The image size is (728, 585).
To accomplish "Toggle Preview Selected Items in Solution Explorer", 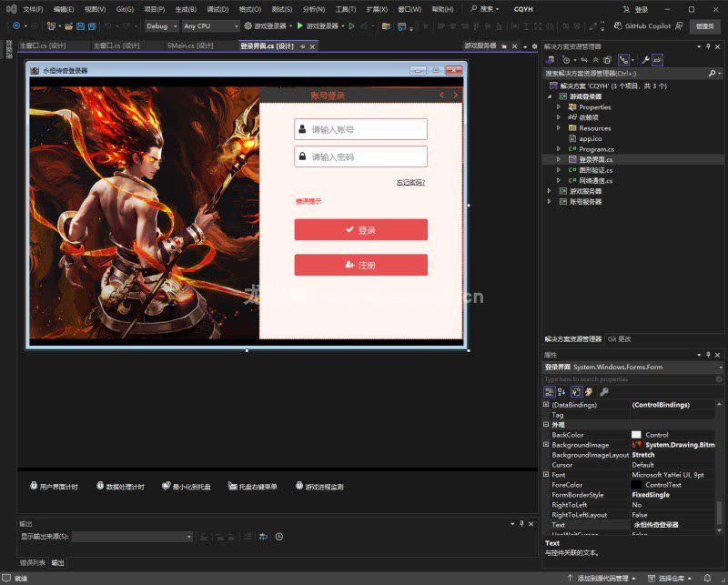I will click(657, 59).
